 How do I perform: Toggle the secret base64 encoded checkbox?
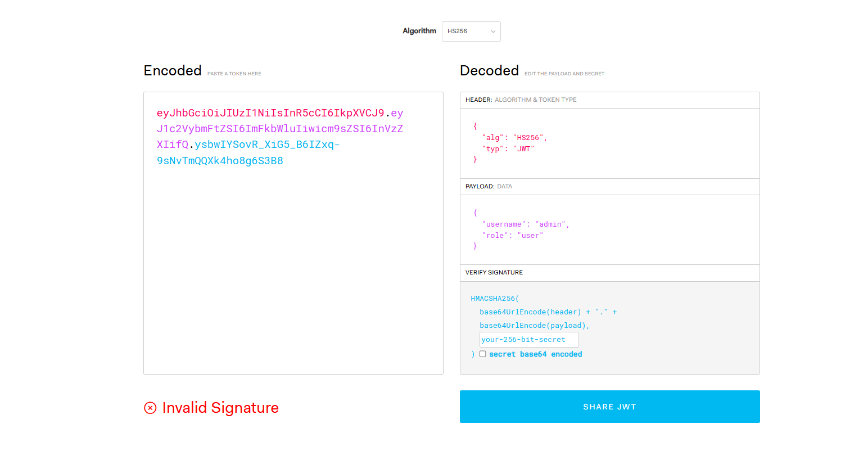482,354
